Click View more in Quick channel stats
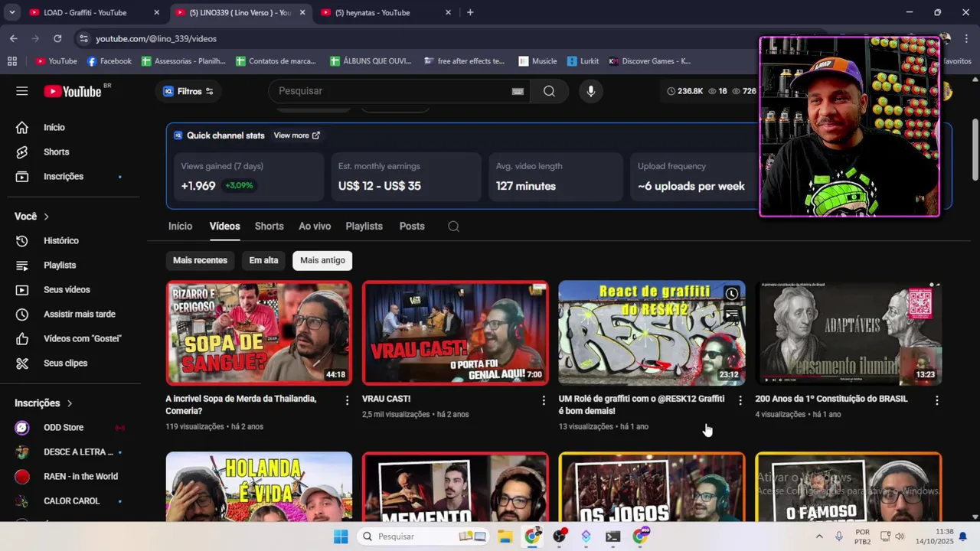 pos(297,135)
